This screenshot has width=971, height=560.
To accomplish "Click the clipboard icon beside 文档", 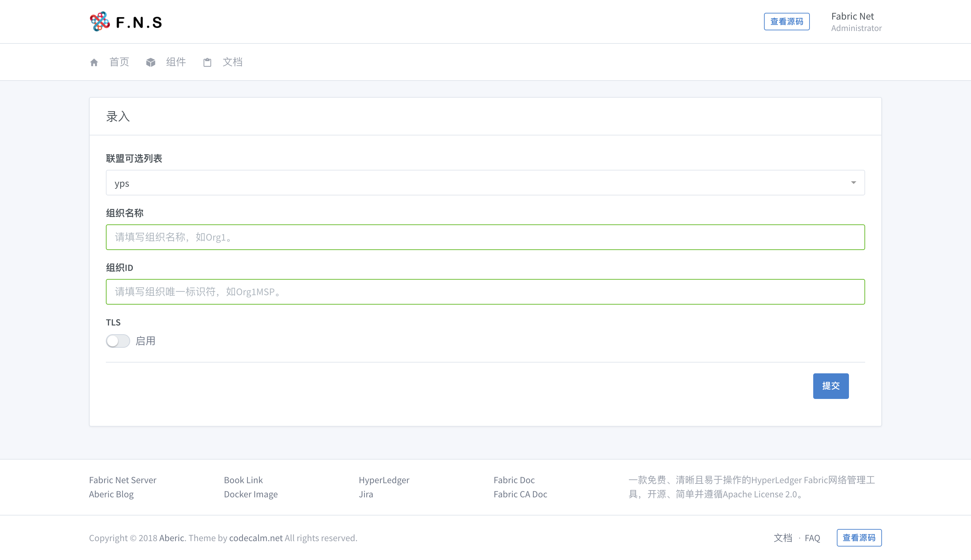I will 207,62.
